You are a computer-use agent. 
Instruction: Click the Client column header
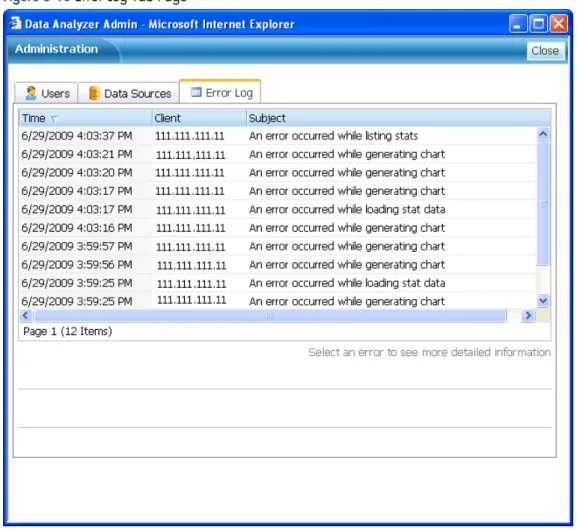(199, 118)
